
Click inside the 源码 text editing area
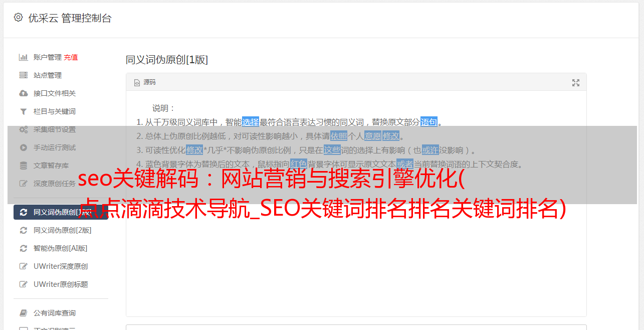pyautogui.click(x=356, y=241)
